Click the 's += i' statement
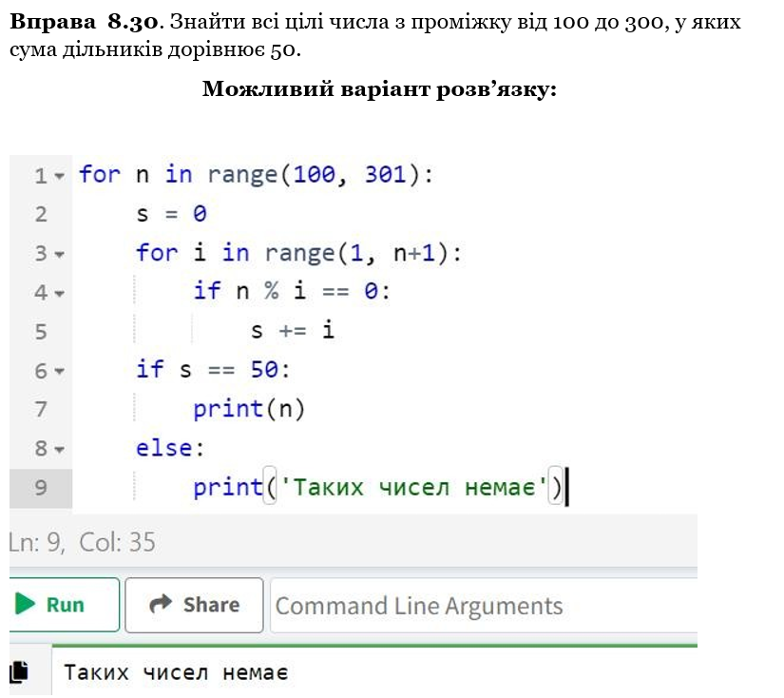Screen dimensions: 784x698 (x=293, y=330)
